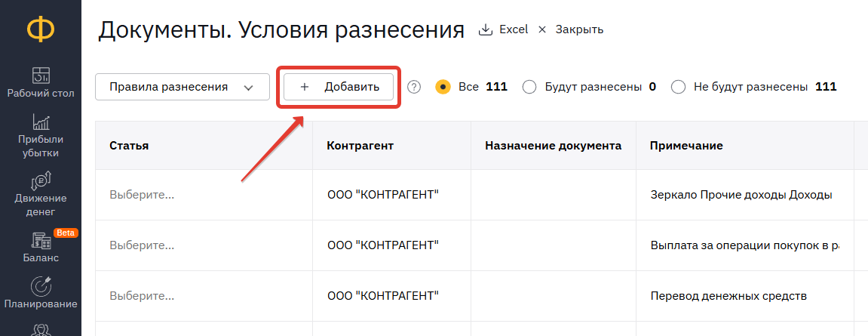Image resolution: width=868 pixels, height=336 pixels.
Task: Click the Назначение документа column header
Action: coord(554,146)
